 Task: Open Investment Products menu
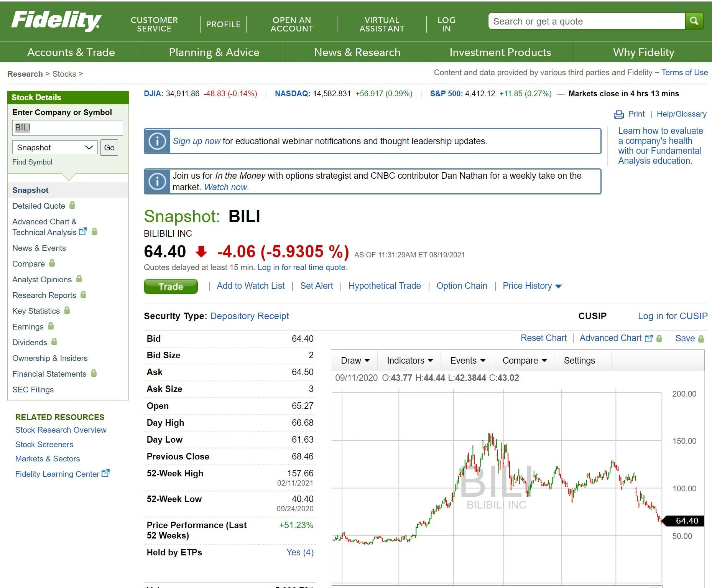pyautogui.click(x=500, y=52)
